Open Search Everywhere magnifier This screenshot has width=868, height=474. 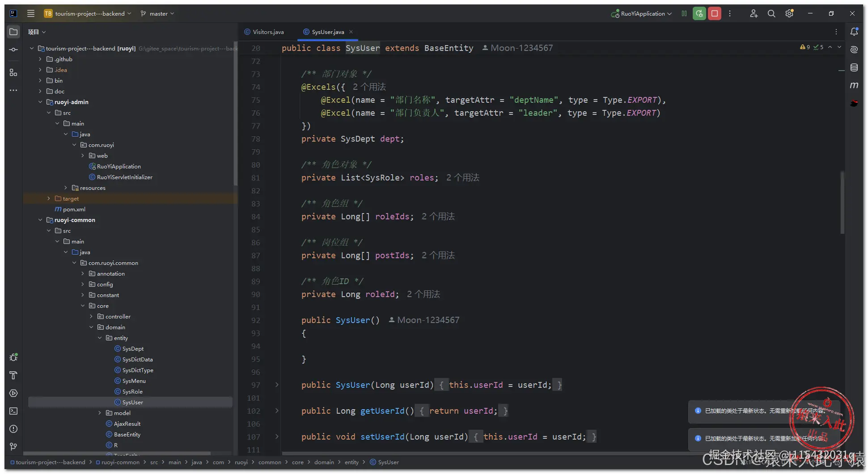pos(771,13)
